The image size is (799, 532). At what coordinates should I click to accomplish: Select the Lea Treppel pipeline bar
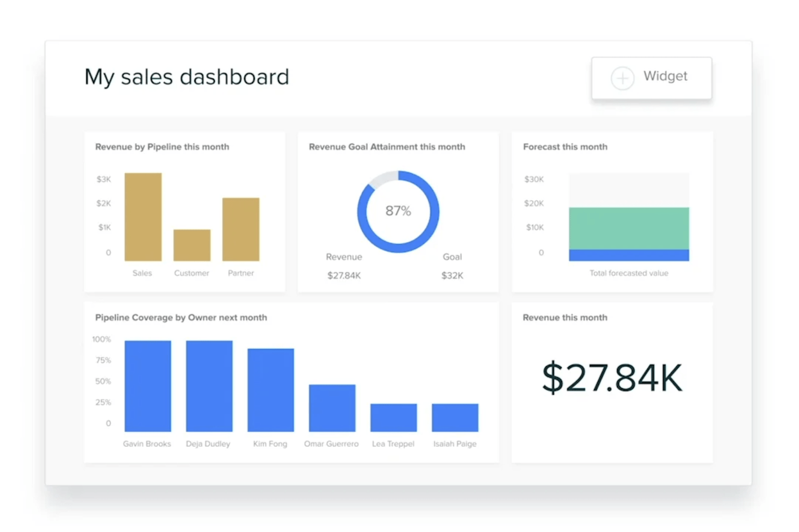[x=392, y=417]
